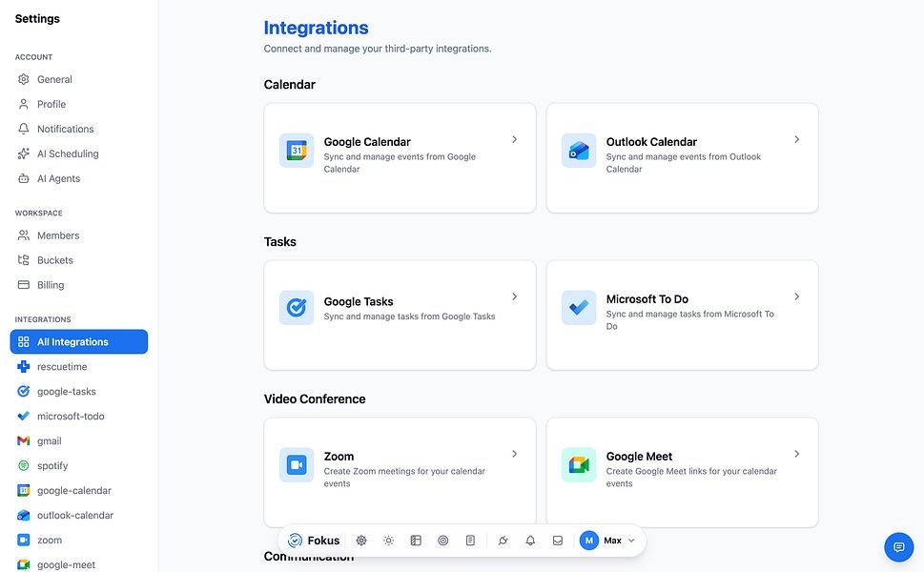Open the gmail integration from sidebar

(51, 440)
